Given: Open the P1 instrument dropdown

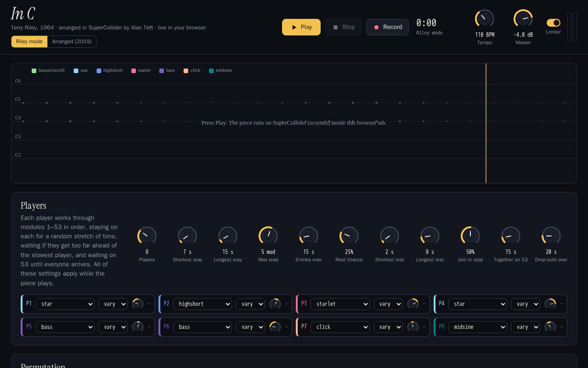Looking at the screenshot, I should (x=65, y=304).
